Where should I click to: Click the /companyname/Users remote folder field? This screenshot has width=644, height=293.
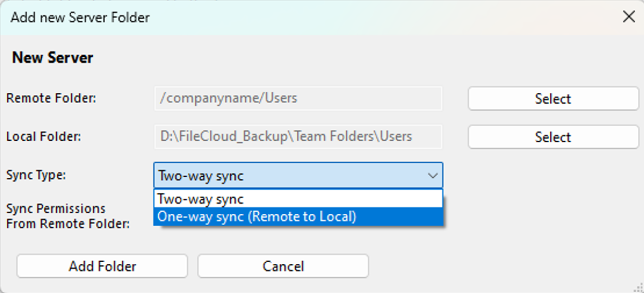point(298,98)
